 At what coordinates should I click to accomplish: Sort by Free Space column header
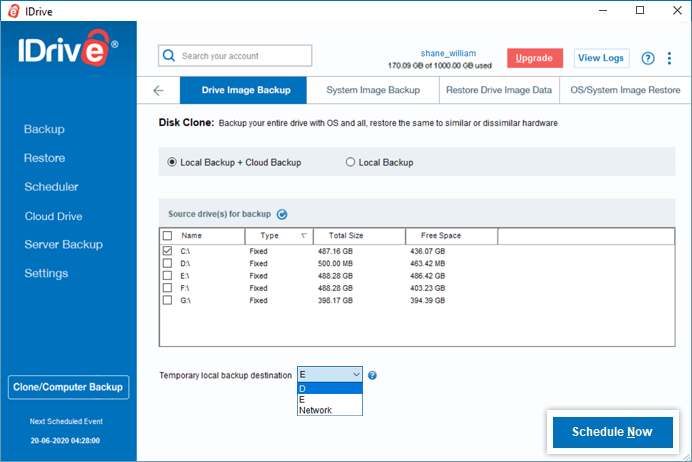[x=451, y=236]
